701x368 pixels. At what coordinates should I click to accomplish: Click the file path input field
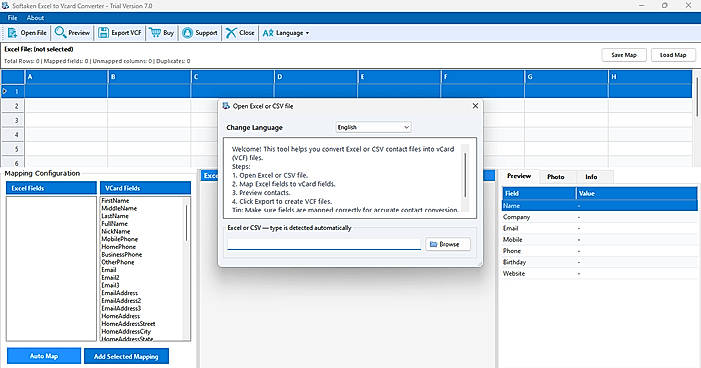pos(324,244)
